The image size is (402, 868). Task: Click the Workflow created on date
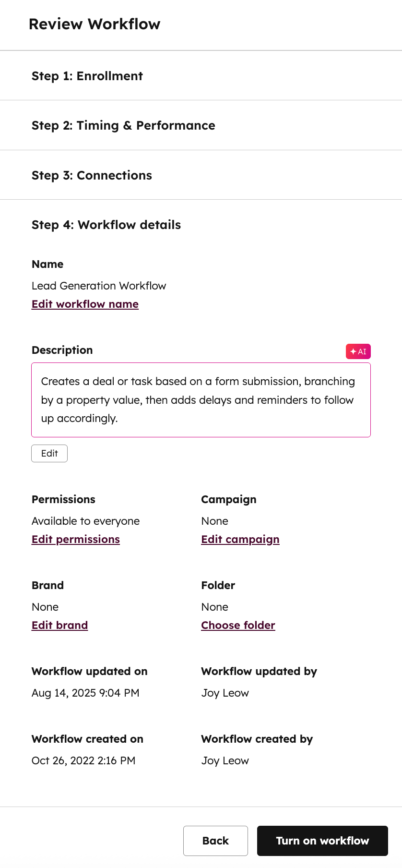point(83,760)
